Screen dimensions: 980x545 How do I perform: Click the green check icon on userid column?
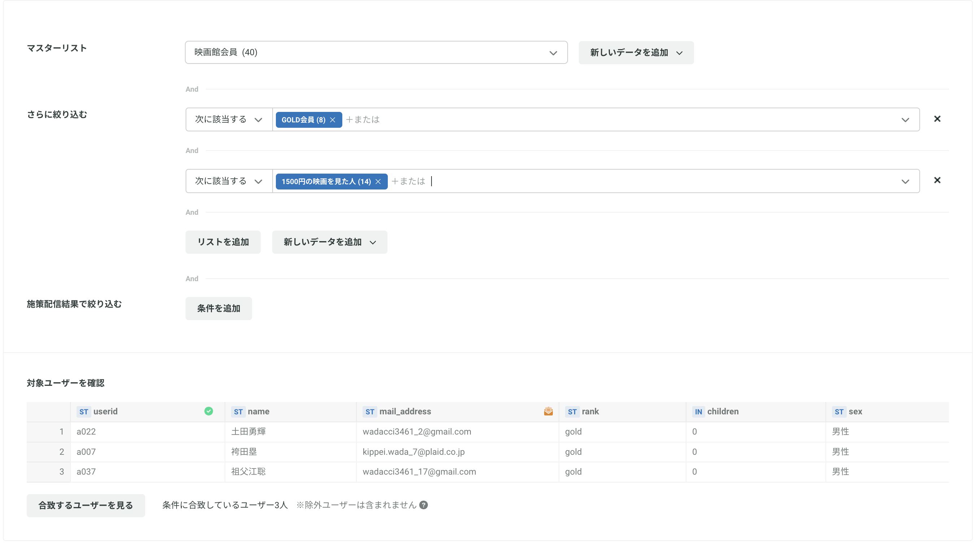[208, 411]
